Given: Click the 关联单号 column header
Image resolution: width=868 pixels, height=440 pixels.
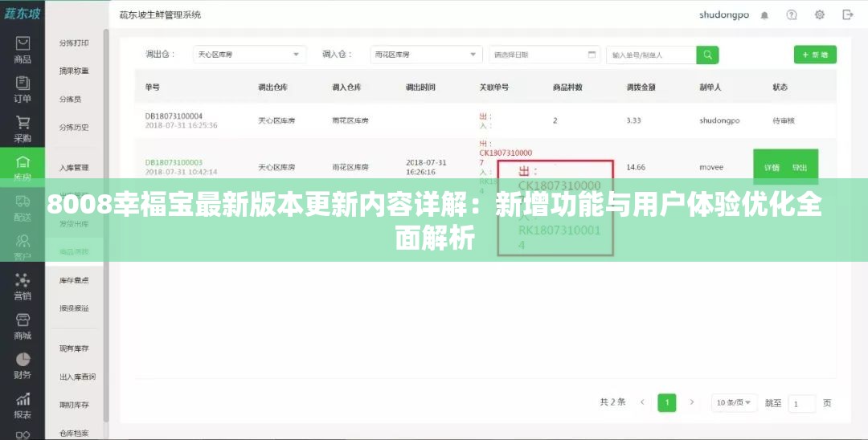Looking at the screenshot, I should [x=493, y=87].
